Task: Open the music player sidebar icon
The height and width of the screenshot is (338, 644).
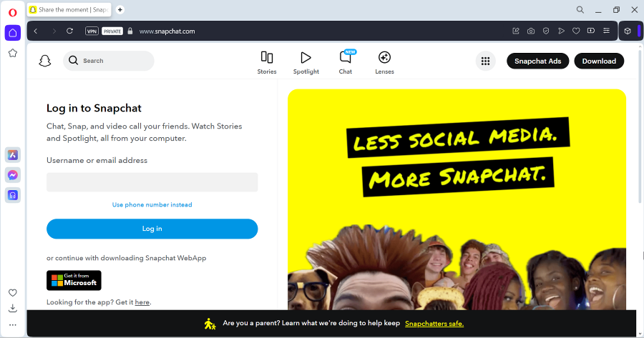Action: 13,195
